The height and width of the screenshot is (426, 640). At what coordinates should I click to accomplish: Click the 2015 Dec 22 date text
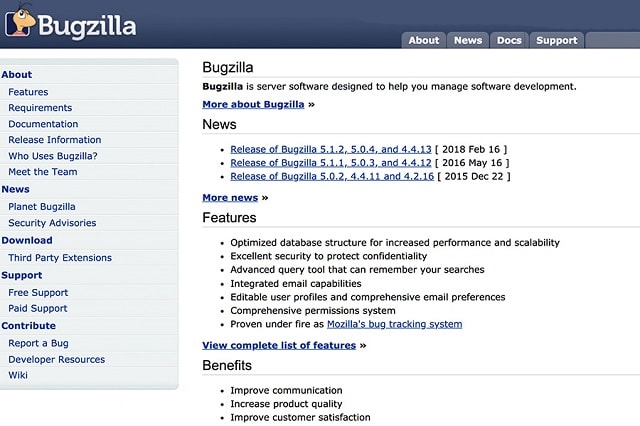(474, 176)
